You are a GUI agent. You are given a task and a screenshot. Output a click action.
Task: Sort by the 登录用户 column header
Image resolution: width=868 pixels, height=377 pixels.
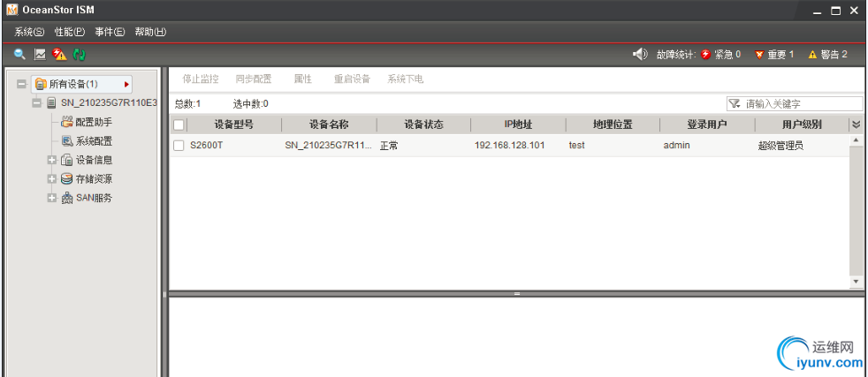[x=707, y=124]
